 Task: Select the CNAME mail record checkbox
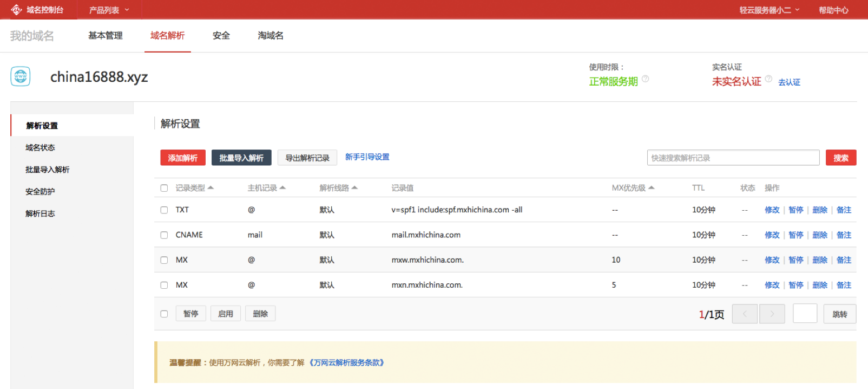click(x=164, y=235)
